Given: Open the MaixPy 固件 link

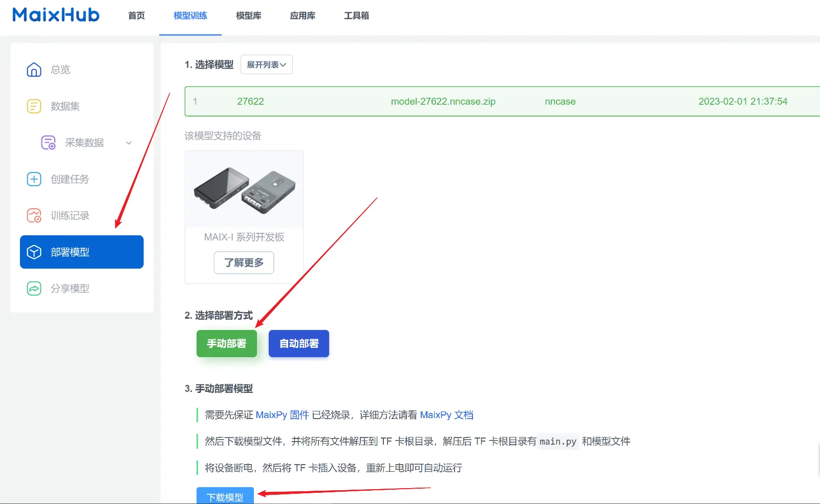Looking at the screenshot, I should tap(283, 415).
